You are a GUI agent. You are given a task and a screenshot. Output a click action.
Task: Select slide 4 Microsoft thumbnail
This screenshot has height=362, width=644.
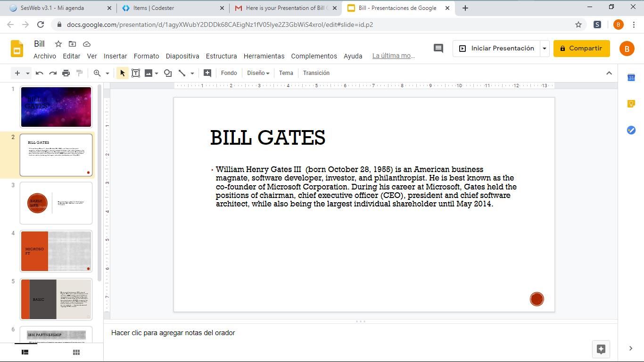pos(56,251)
